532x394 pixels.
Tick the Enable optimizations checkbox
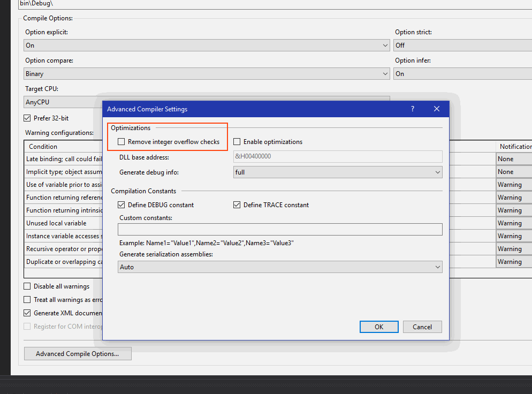(x=237, y=141)
